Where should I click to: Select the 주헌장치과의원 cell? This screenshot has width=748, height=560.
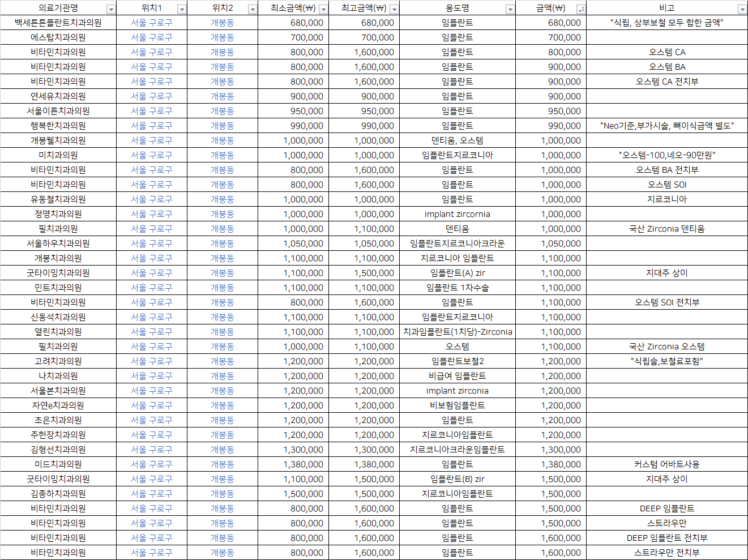point(58,435)
